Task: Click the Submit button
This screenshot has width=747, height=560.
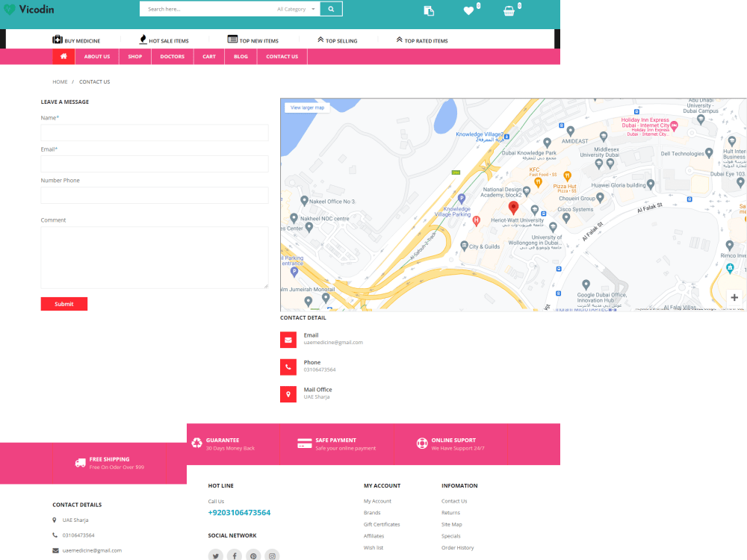Action: click(63, 304)
